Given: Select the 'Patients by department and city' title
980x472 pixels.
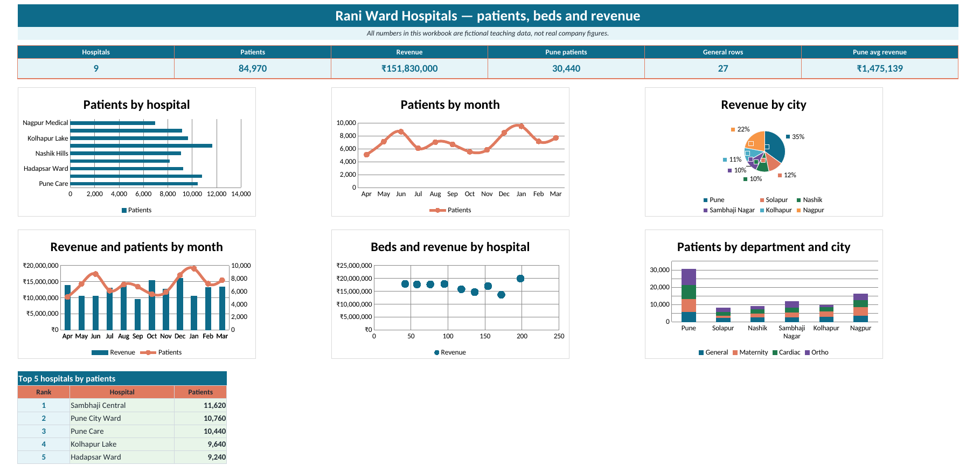Looking at the screenshot, I should (x=763, y=247).
